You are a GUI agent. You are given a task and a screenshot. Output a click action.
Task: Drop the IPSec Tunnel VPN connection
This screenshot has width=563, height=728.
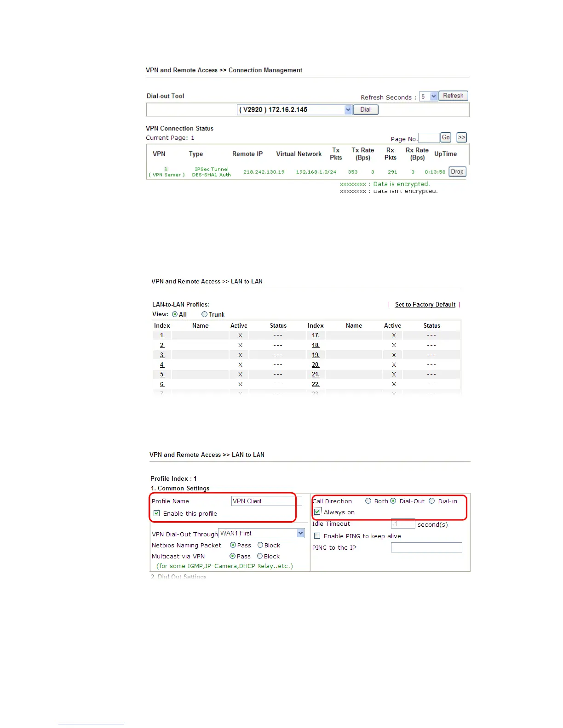(x=457, y=172)
